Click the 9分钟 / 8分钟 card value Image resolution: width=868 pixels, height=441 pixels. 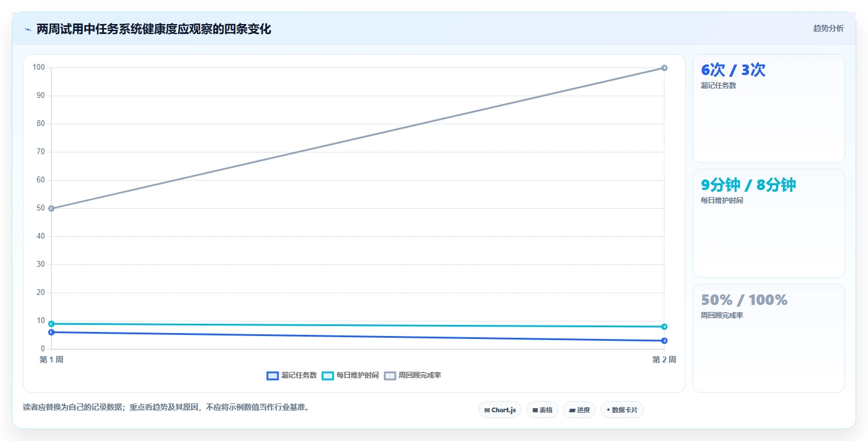click(x=748, y=185)
